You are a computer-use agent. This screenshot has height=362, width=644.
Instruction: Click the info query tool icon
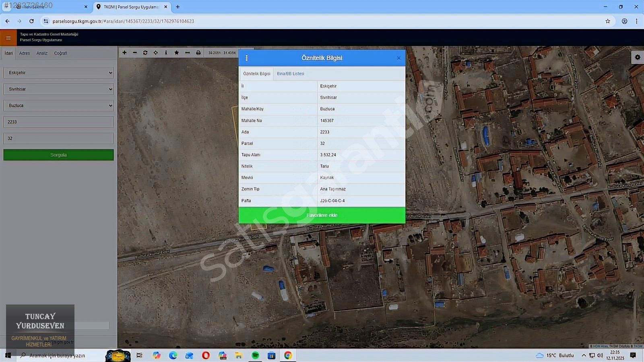(x=166, y=53)
